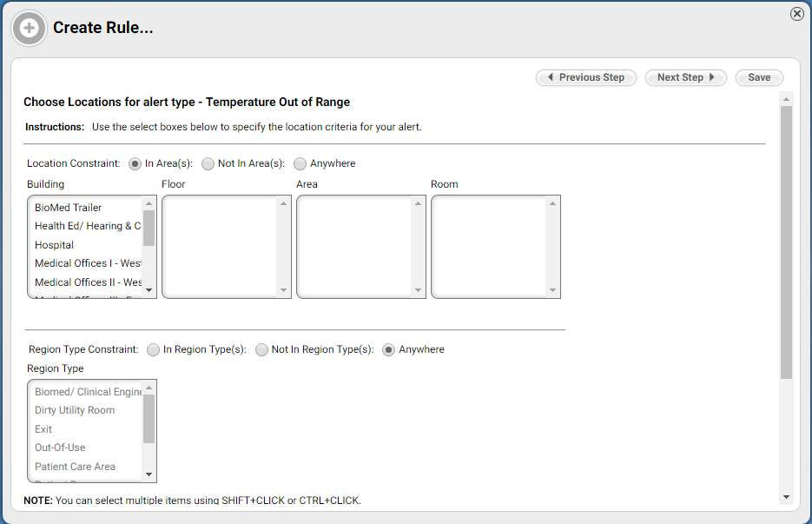
Task: Click Floor list scroll down arrow
Action: click(283, 289)
